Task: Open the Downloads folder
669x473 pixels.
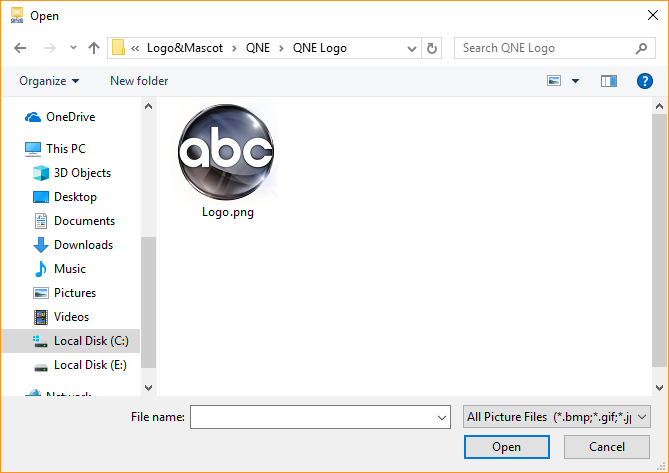Action: pos(83,245)
